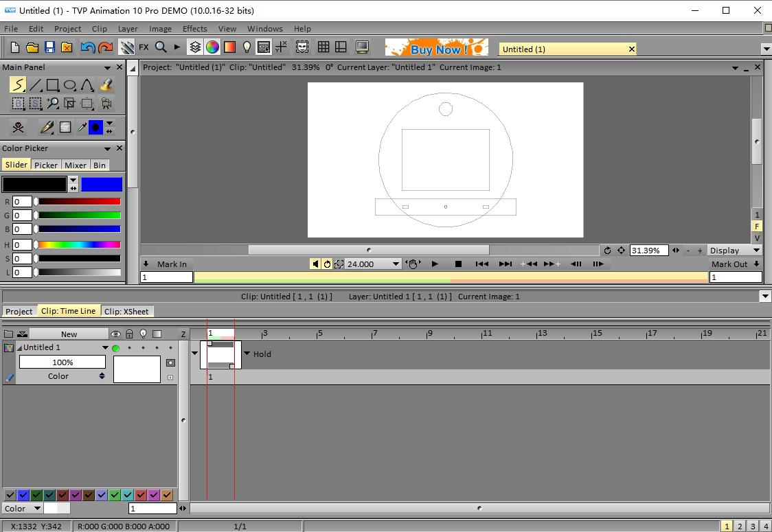Open the Layer menu

(128, 29)
